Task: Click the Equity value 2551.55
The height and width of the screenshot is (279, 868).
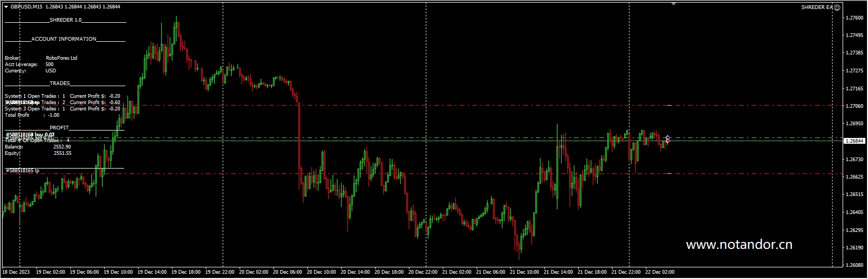Action: pos(62,153)
